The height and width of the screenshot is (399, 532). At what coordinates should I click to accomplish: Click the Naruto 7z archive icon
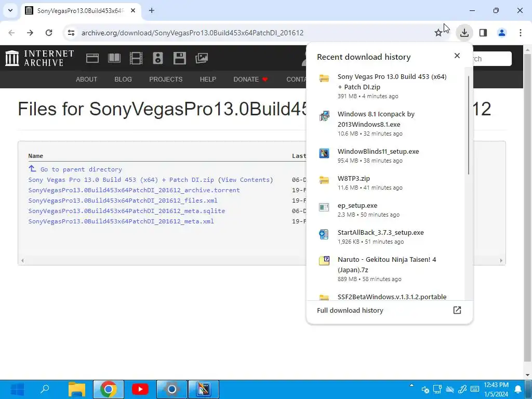pos(324,261)
